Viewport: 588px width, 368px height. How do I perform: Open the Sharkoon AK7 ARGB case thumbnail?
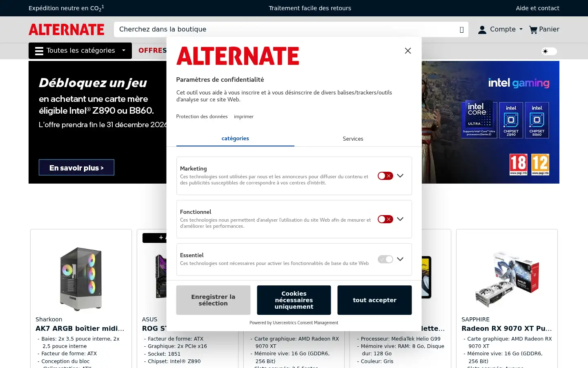pos(81,279)
